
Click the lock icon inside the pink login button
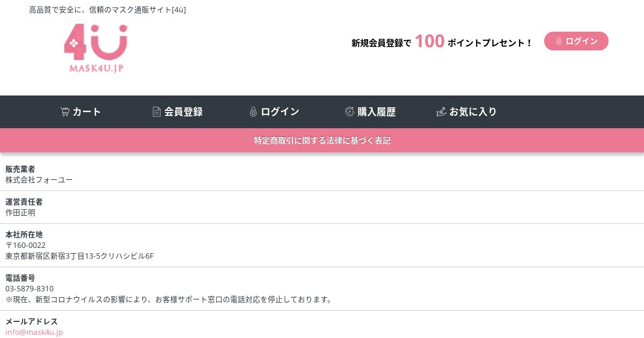tap(559, 41)
